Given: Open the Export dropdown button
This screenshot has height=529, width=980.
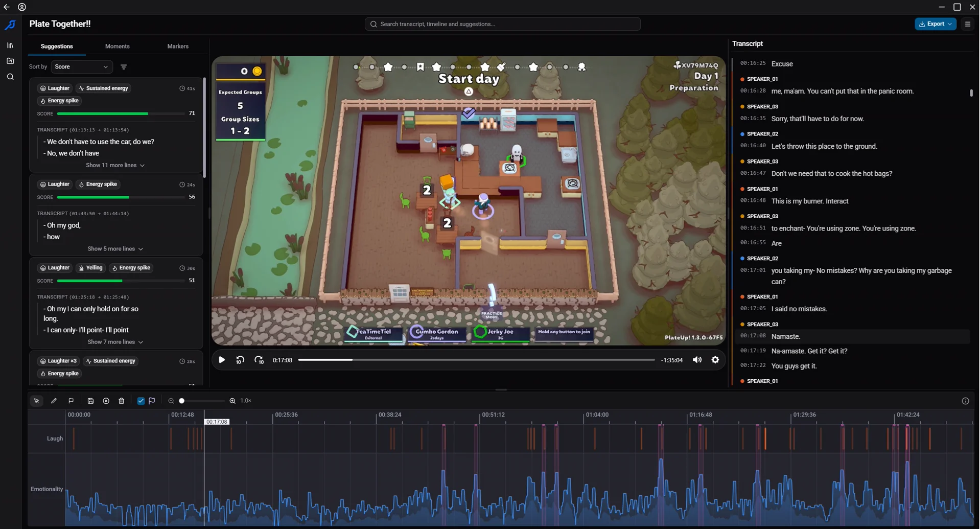Looking at the screenshot, I should point(936,24).
